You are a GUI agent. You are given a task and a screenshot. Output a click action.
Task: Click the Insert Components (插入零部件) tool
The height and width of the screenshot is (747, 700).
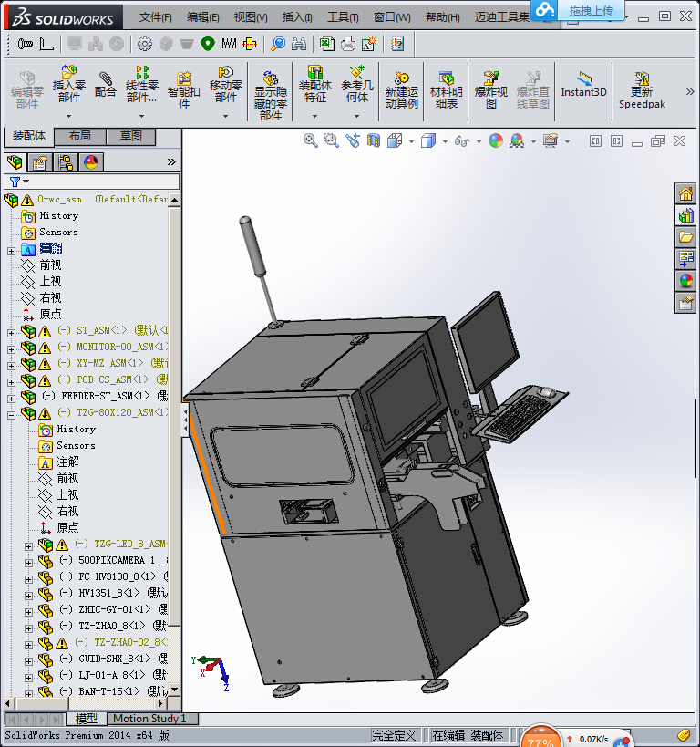(x=68, y=84)
